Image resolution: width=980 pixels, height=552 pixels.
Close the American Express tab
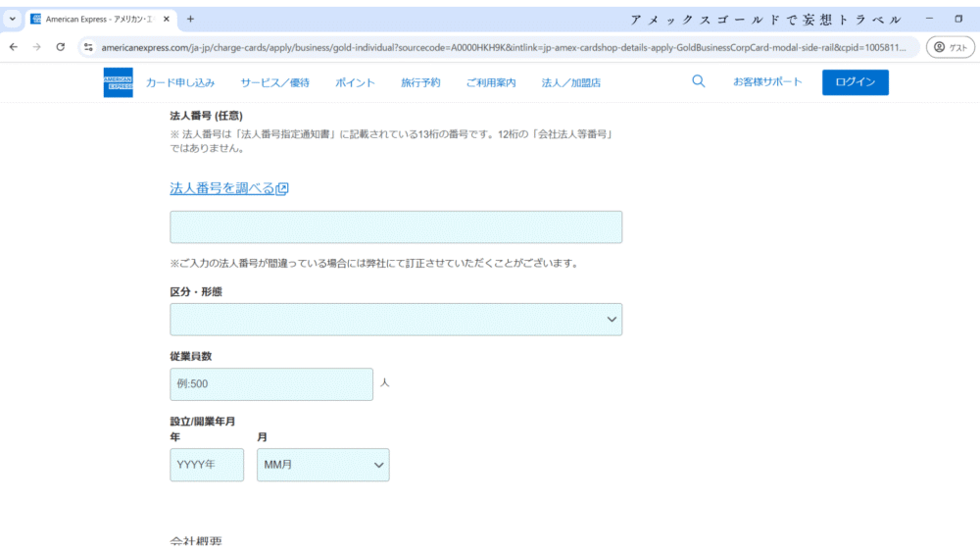click(167, 19)
